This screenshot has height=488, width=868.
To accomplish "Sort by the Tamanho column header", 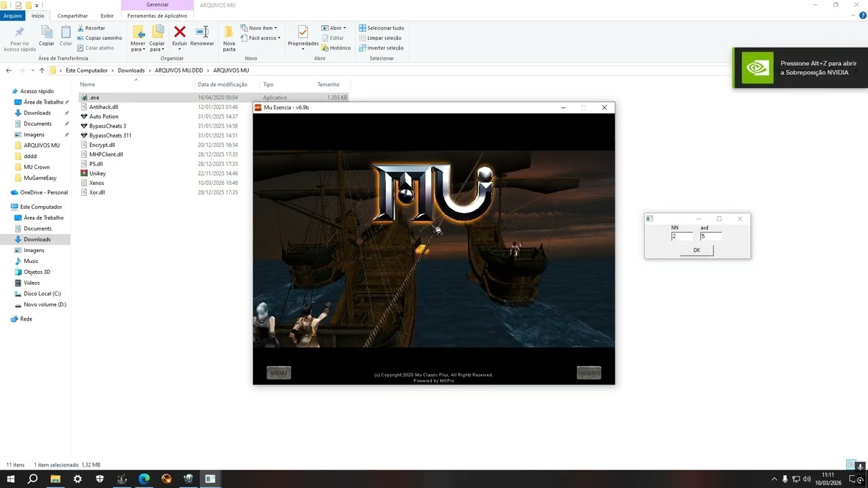I will (x=328, y=85).
